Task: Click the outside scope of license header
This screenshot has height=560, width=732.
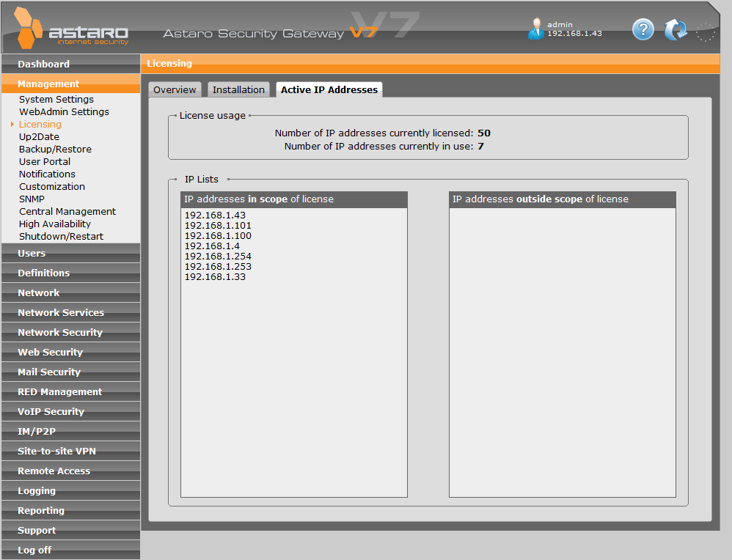Action: pyautogui.click(x=563, y=199)
